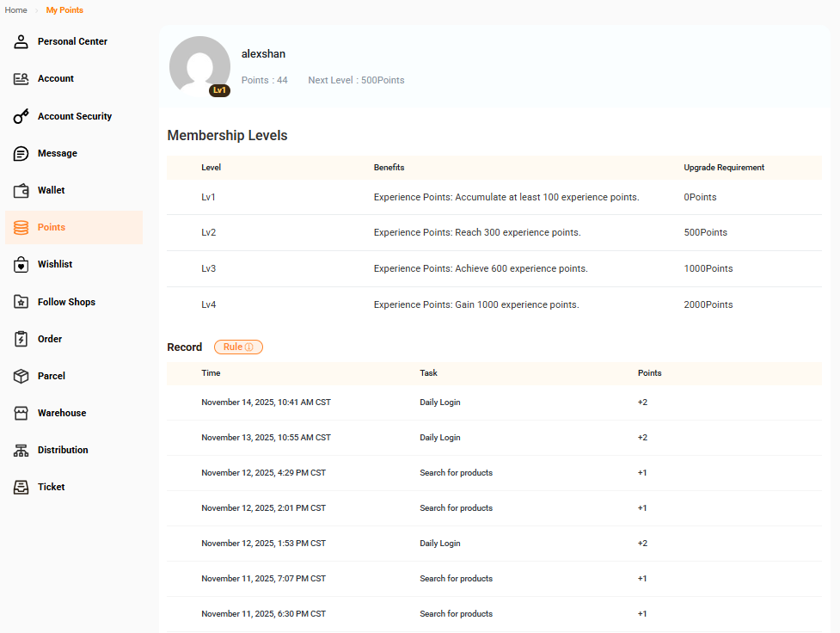Click My Points breadcrumb label
The width and height of the screenshot is (840, 633).
click(x=64, y=10)
